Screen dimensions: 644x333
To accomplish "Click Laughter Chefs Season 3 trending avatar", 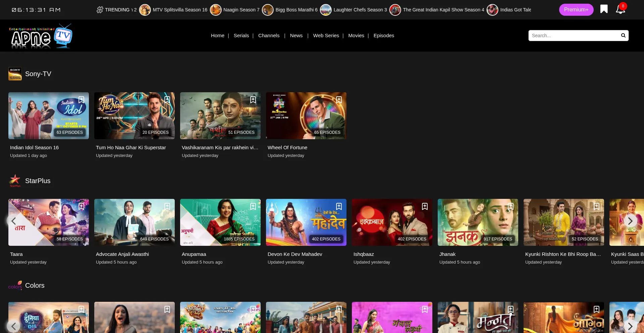I will (x=326, y=10).
